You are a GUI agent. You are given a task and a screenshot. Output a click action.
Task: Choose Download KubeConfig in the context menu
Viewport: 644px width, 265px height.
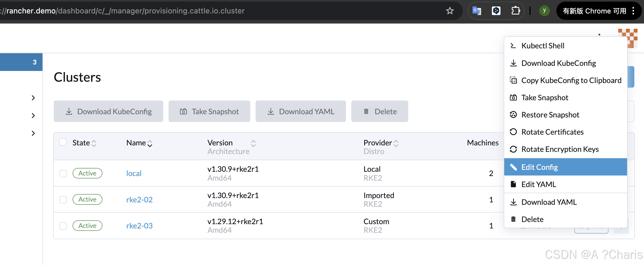(566, 63)
